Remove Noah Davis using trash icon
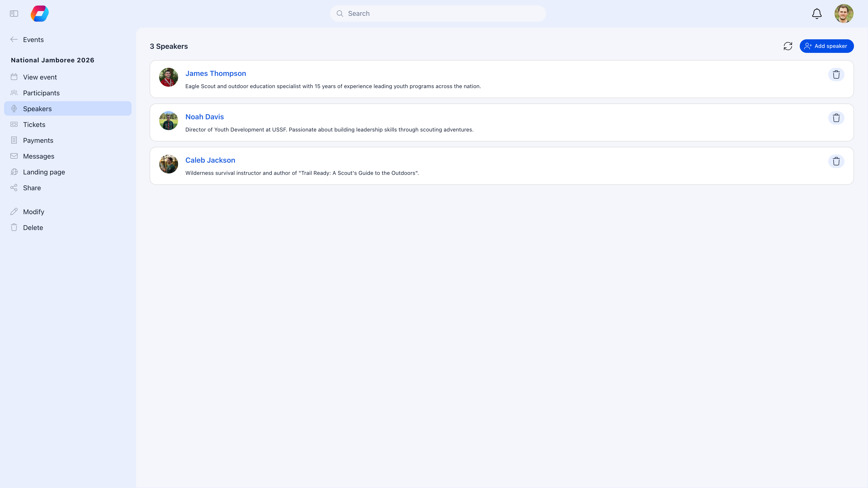The height and width of the screenshot is (488, 868). click(836, 118)
